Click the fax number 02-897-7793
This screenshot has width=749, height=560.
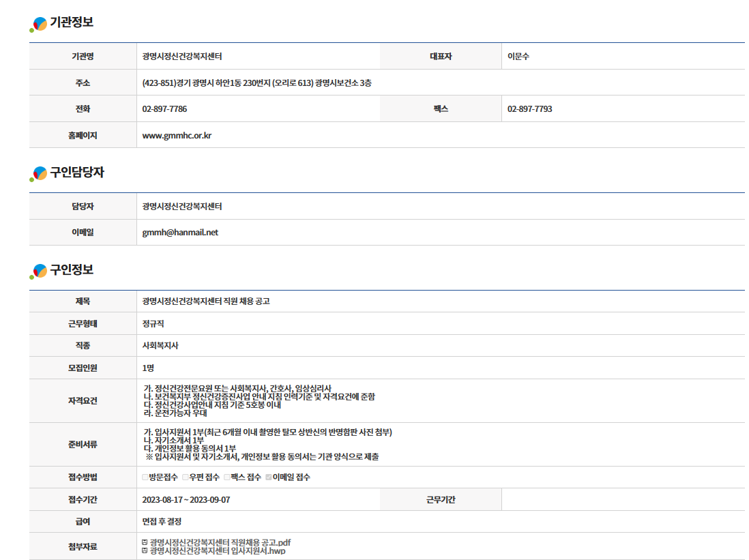[x=529, y=109]
